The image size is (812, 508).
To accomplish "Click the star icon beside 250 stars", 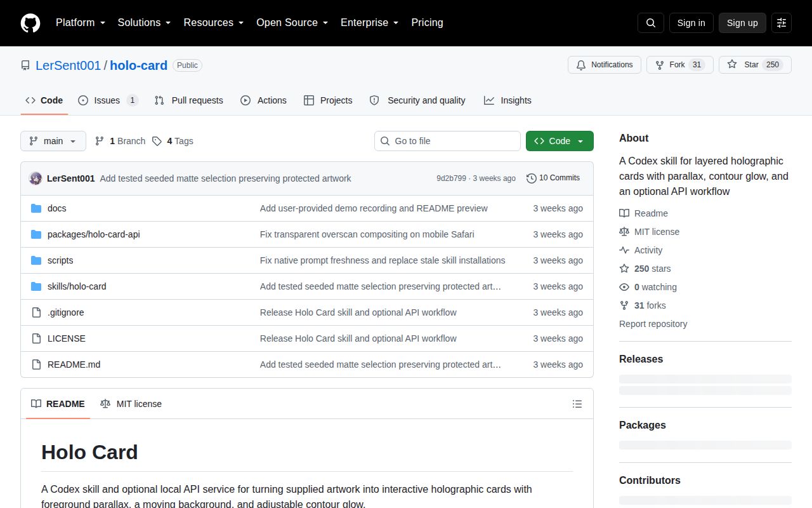I will tap(624, 269).
